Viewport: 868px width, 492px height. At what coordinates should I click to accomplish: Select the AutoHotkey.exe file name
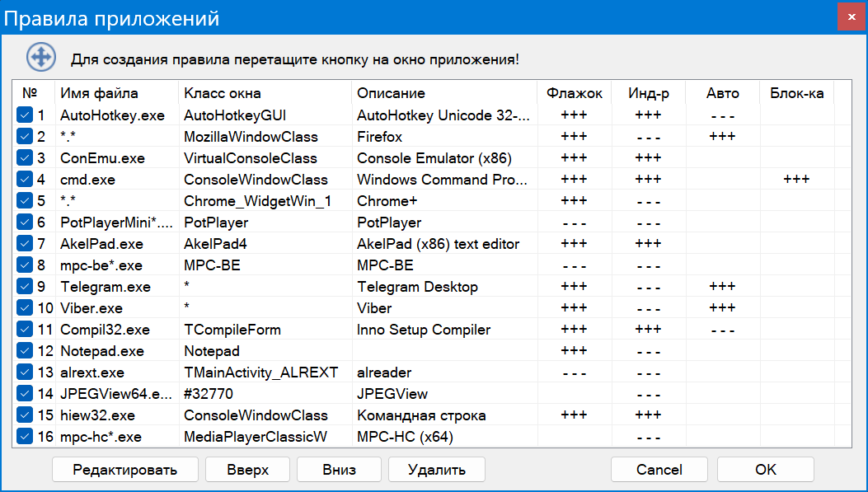112,115
